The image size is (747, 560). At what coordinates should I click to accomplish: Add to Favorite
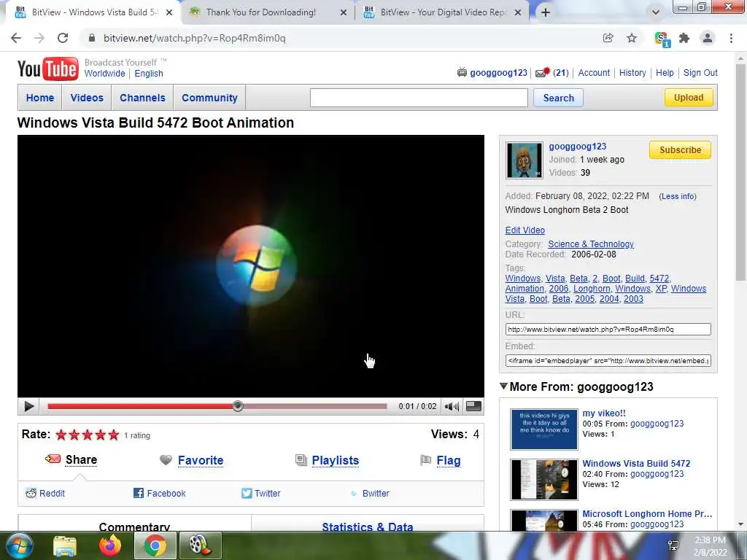pos(201,461)
